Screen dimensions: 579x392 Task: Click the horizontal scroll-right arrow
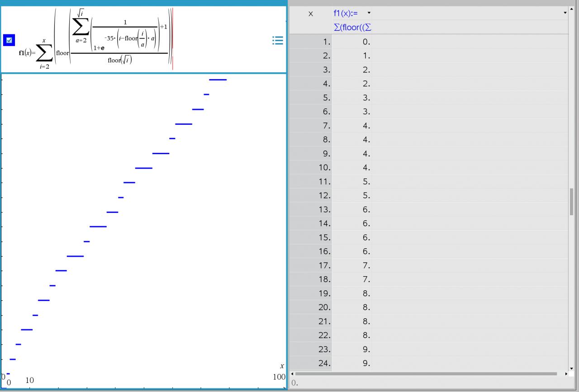tap(566, 374)
